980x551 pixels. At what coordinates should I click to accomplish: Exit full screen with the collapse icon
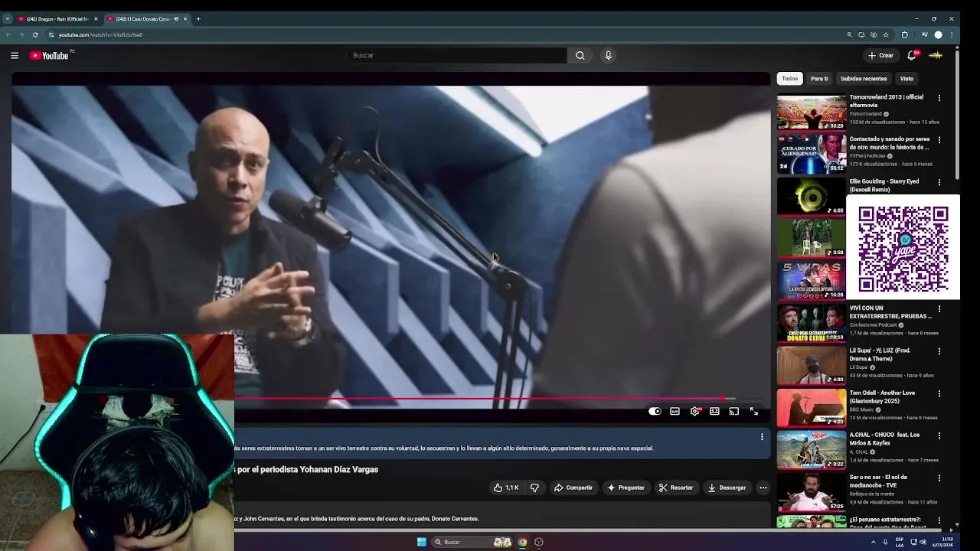754,411
